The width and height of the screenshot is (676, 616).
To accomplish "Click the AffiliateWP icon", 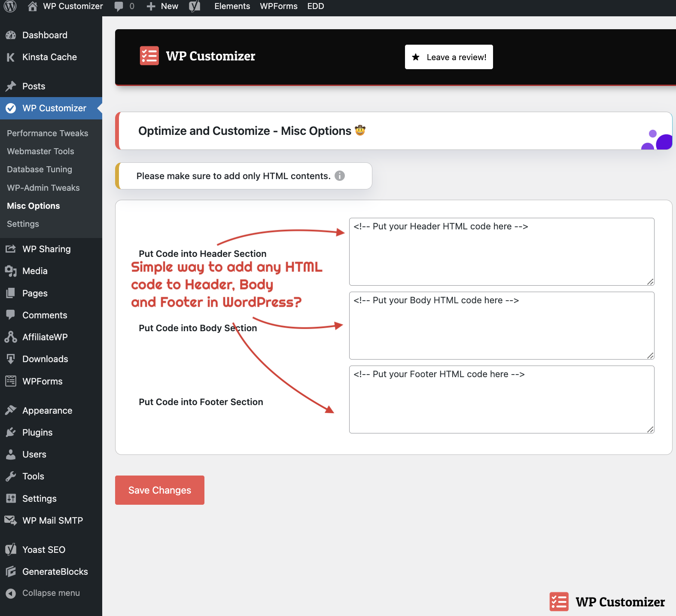I will click(11, 337).
